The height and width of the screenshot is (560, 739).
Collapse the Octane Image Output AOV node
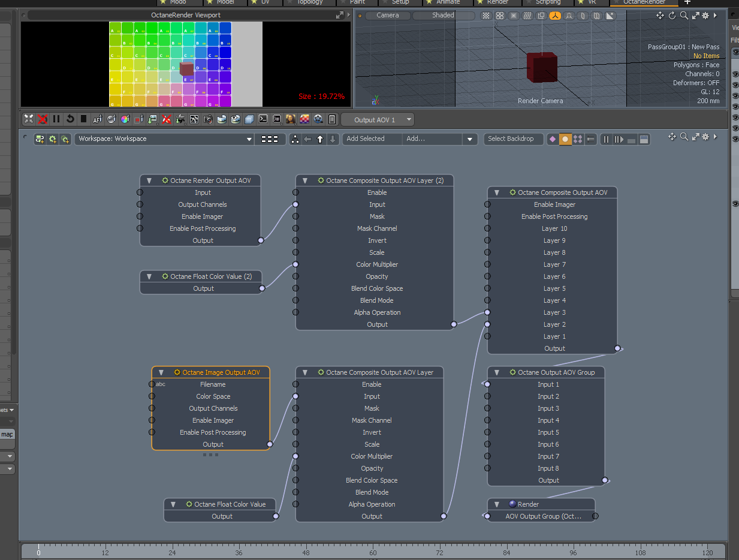point(161,372)
